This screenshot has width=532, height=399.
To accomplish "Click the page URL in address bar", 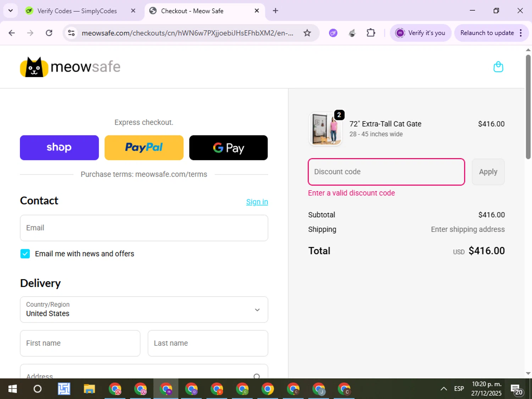I will [x=187, y=33].
